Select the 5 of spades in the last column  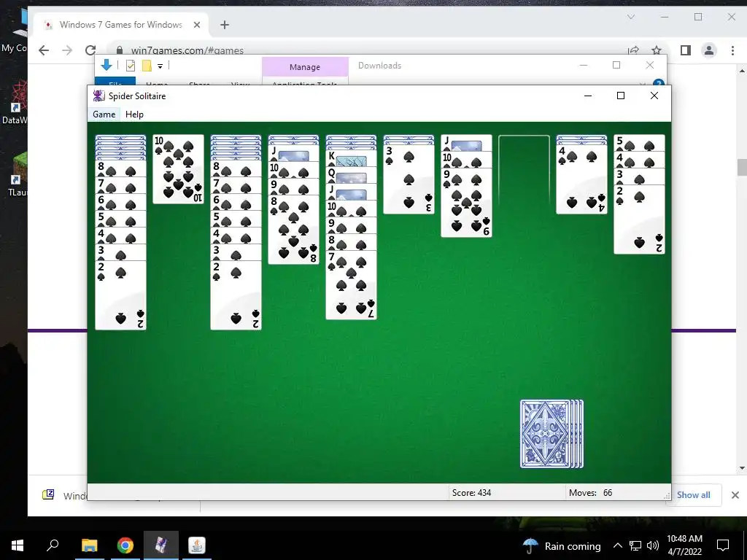pyautogui.click(x=639, y=143)
